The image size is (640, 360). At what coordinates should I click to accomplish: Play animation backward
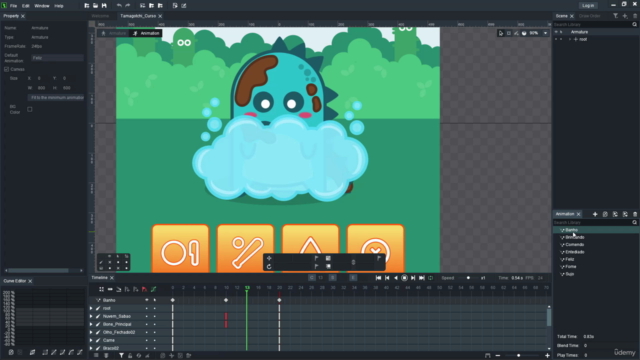tap(396, 278)
